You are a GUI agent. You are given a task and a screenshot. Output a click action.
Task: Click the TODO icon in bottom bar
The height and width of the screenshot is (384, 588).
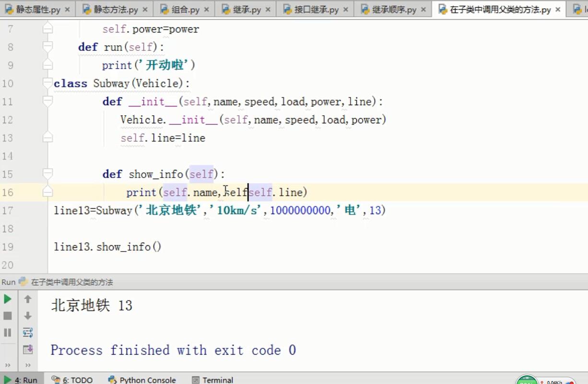[x=55, y=380]
